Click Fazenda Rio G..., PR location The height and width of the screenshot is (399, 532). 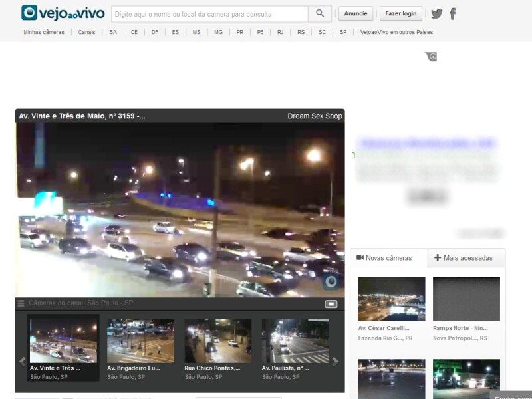click(385, 338)
